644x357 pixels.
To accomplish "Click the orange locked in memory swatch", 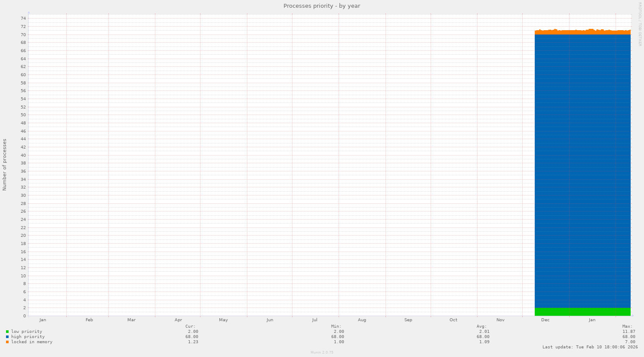I will click(7, 342).
